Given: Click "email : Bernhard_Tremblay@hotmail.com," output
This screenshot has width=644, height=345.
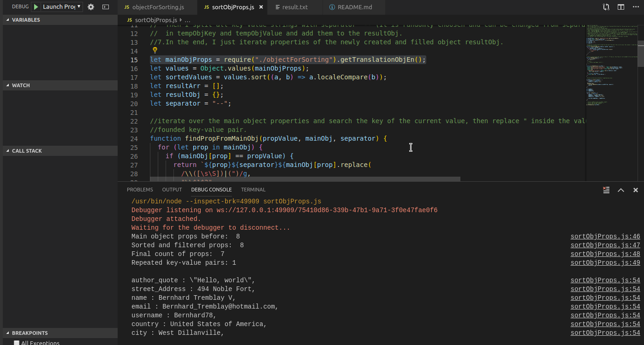Looking at the screenshot, I should coord(205,307).
